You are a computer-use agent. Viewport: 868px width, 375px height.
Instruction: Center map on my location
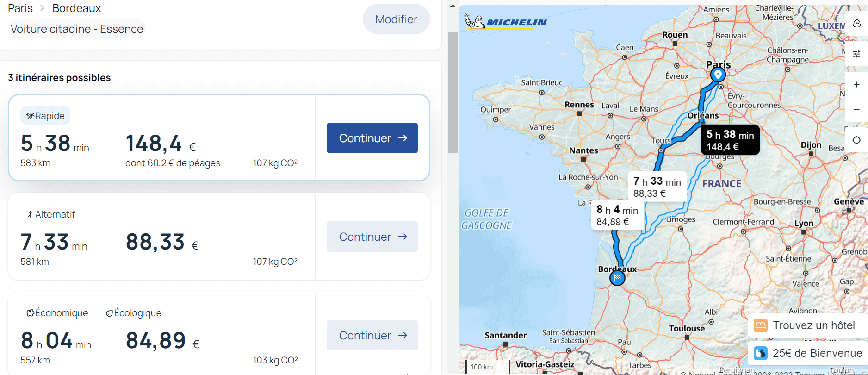point(856,140)
